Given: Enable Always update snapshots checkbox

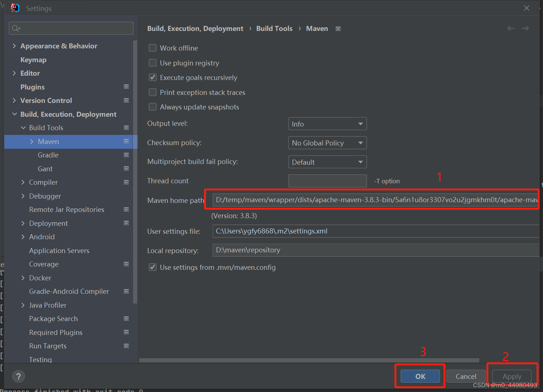Looking at the screenshot, I should (153, 107).
